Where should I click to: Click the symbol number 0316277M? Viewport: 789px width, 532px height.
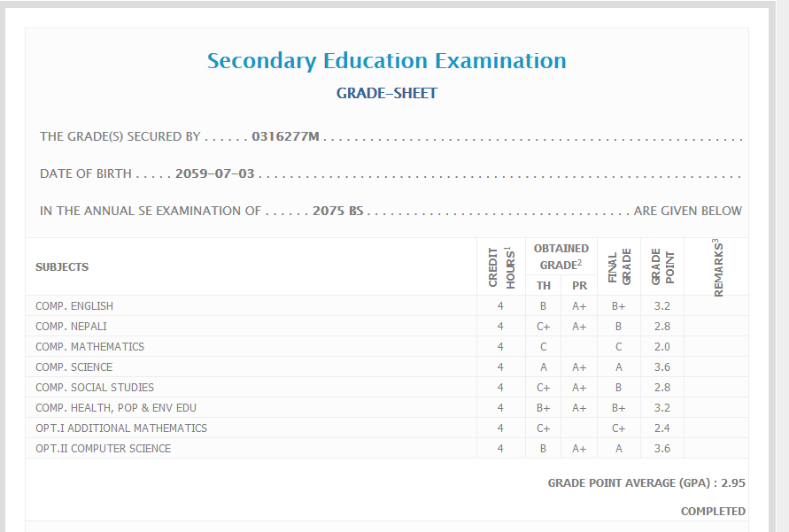point(285,136)
